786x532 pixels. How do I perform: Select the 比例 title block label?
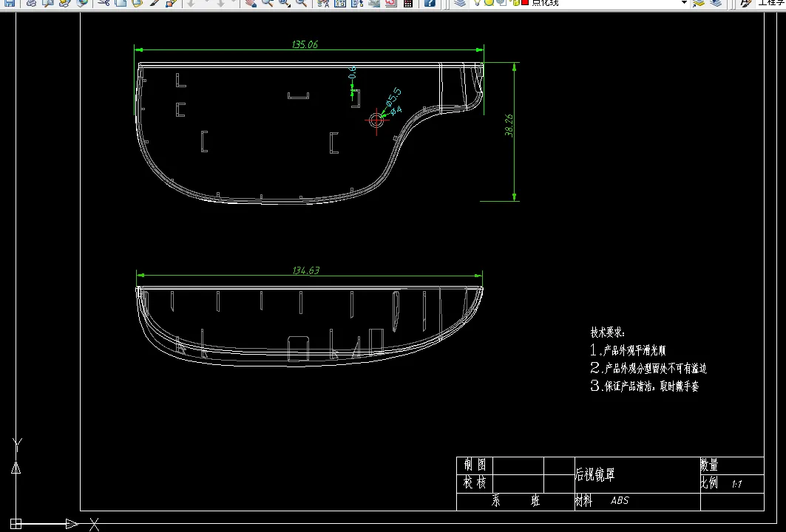[x=709, y=483]
